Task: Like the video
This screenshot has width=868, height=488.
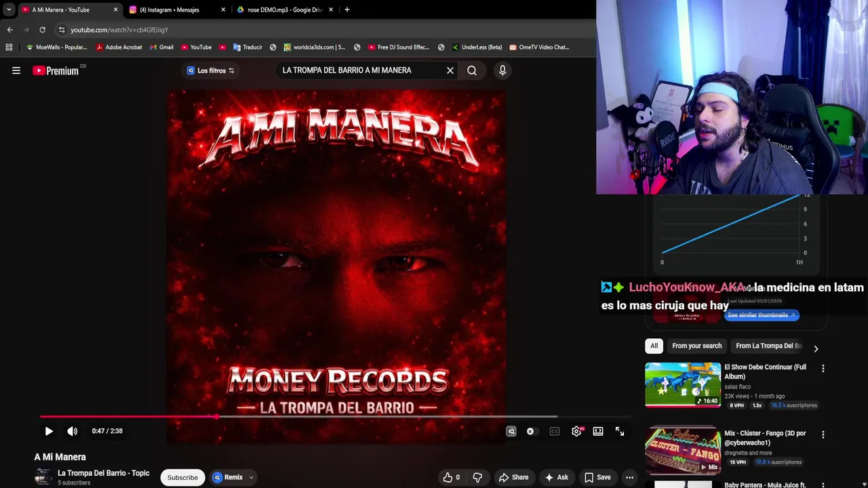Action: tap(452, 477)
